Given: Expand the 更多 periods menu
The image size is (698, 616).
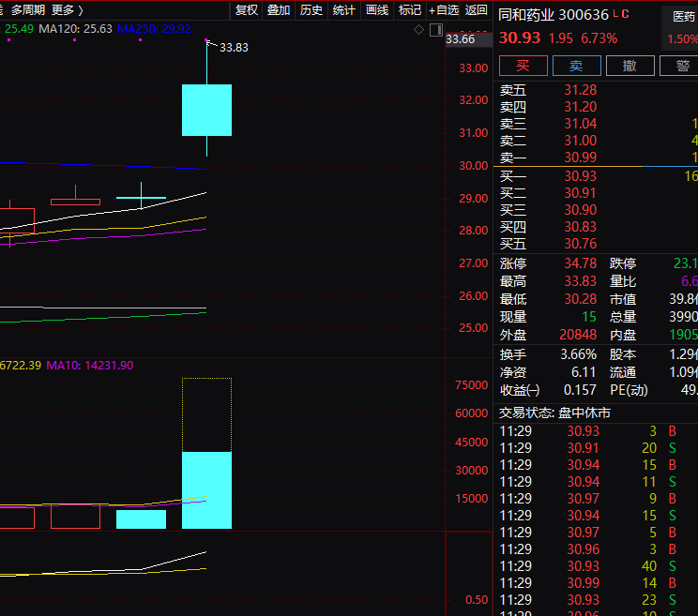Looking at the screenshot, I should coord(68,9).
